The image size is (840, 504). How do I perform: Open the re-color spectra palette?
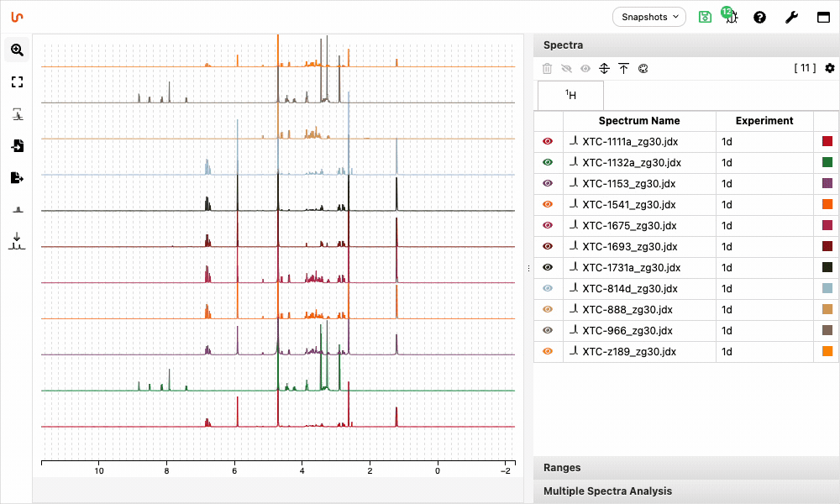(643, 68)
